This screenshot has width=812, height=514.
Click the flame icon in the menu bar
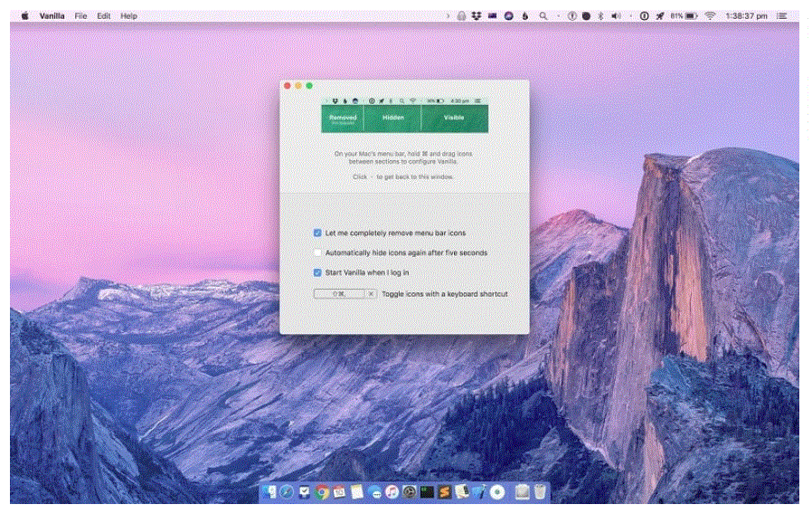pos(524,16)
